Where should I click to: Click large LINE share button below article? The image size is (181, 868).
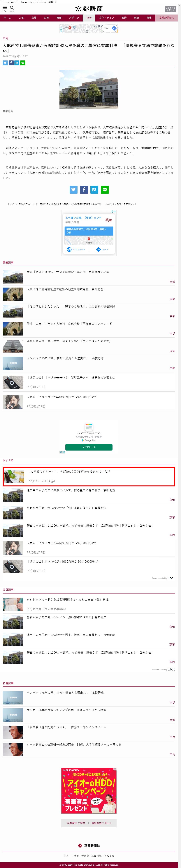click(x=105, y=190)
